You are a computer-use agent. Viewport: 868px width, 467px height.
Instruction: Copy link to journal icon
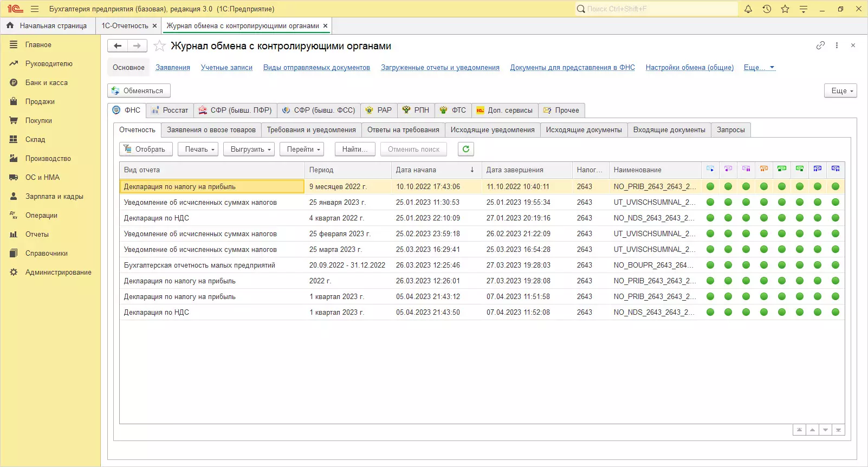pos(820,46)
